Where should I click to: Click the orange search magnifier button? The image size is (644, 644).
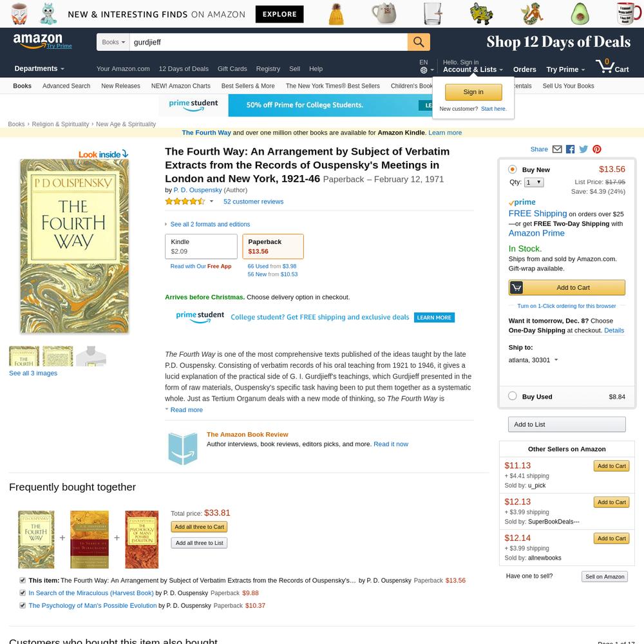419,42
